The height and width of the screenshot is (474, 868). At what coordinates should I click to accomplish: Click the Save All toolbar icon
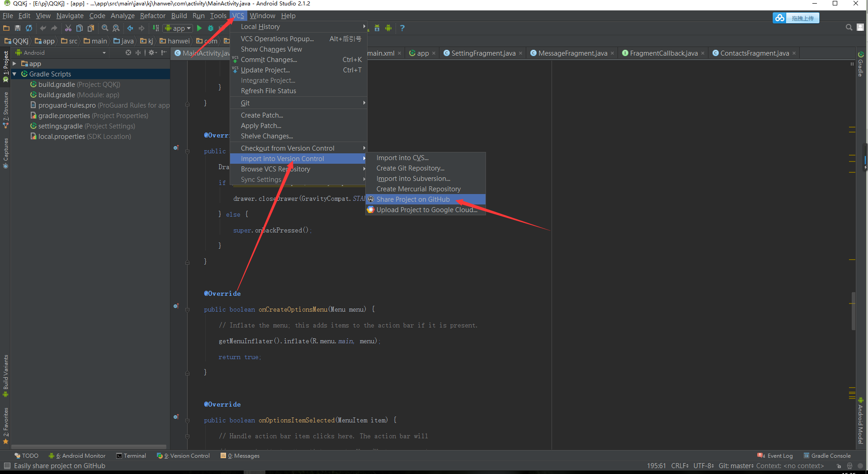click(x=18, y=28)
